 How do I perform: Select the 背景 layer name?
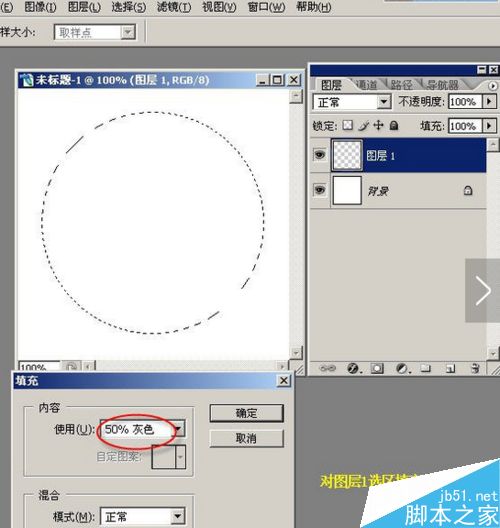378,191
